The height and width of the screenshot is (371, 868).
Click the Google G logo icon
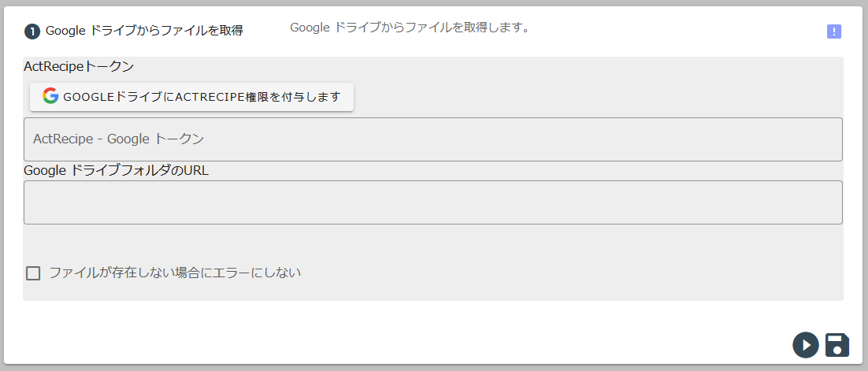click(x=50, y=96)
